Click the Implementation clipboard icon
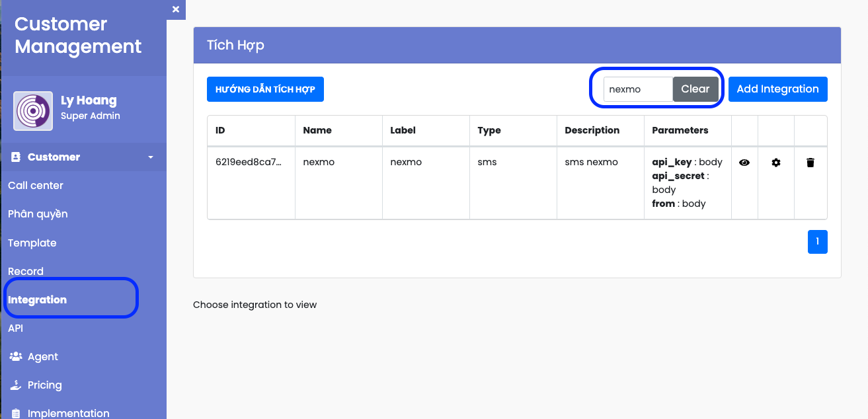Image resolution: width=868 pixels, height=419 pixels. (x=16, y=413)
